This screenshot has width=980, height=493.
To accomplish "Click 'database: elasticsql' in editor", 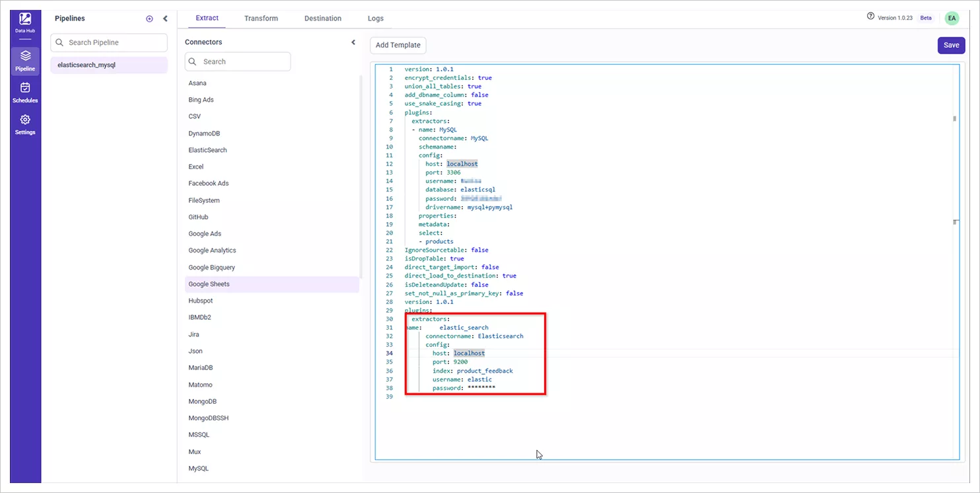I will click(x=460, y=190).
